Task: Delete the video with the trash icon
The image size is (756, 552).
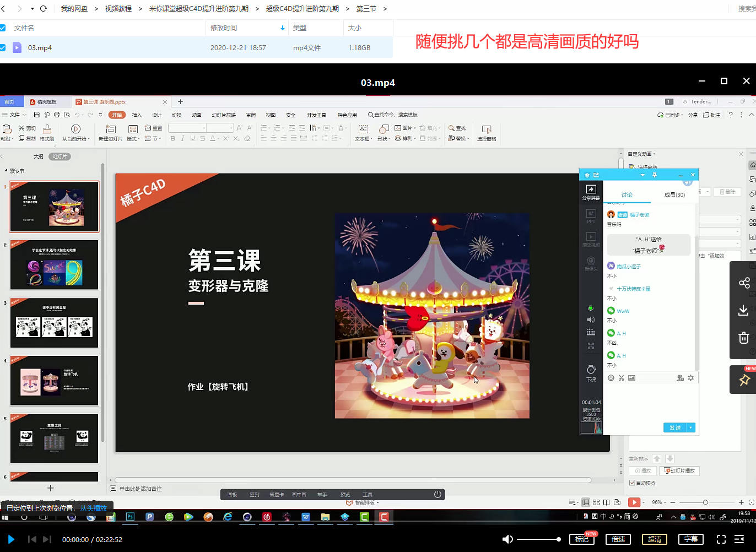Action: pyautogui.click(x=743, y=338)
